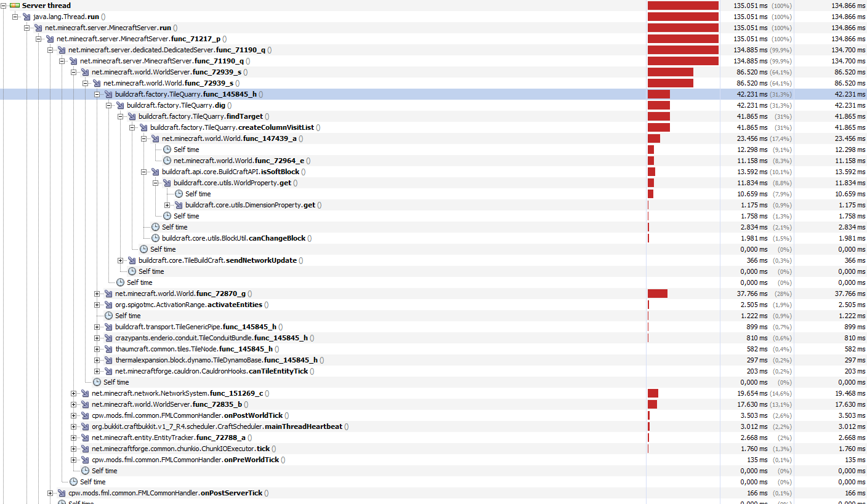Expand ChunkIOExecutor.tick node
This screenshot has height=504, width=867.
click(x=74, y=449)
